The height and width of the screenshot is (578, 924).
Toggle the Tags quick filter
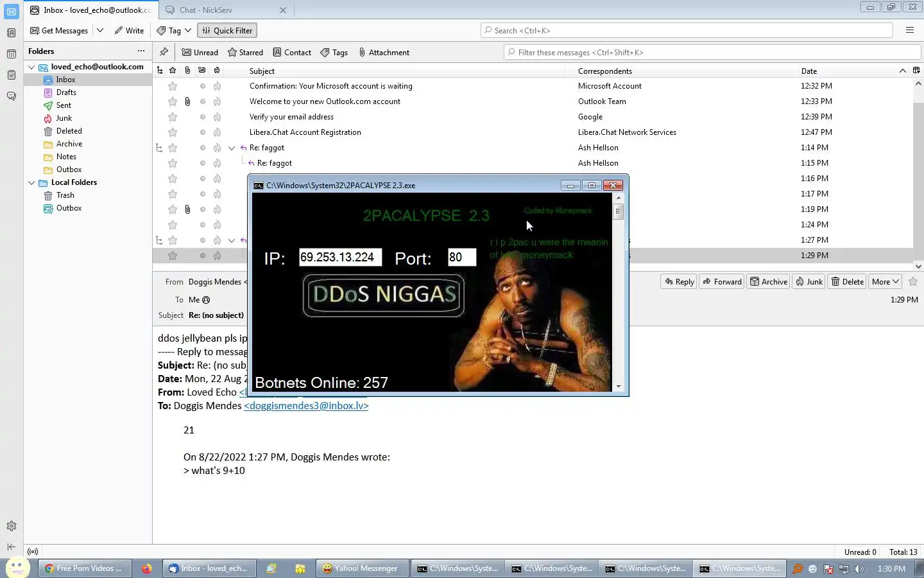coord(334,53)
